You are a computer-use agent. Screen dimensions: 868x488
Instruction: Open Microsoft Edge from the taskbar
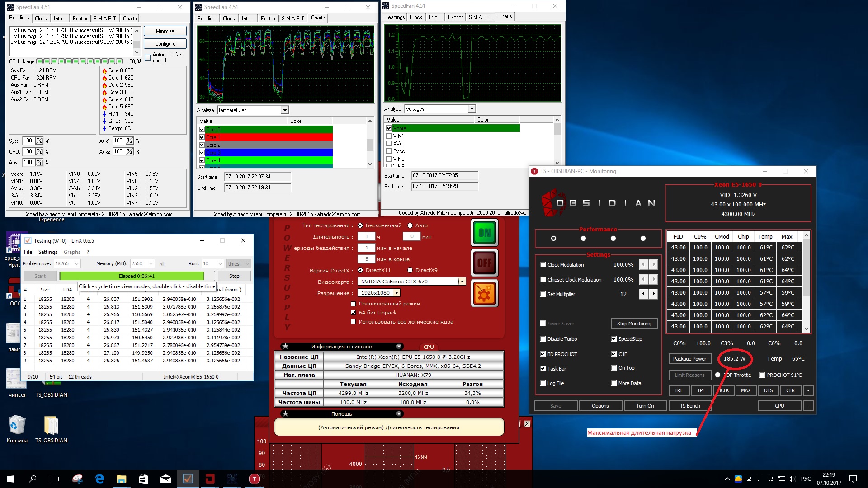(99, 479)
